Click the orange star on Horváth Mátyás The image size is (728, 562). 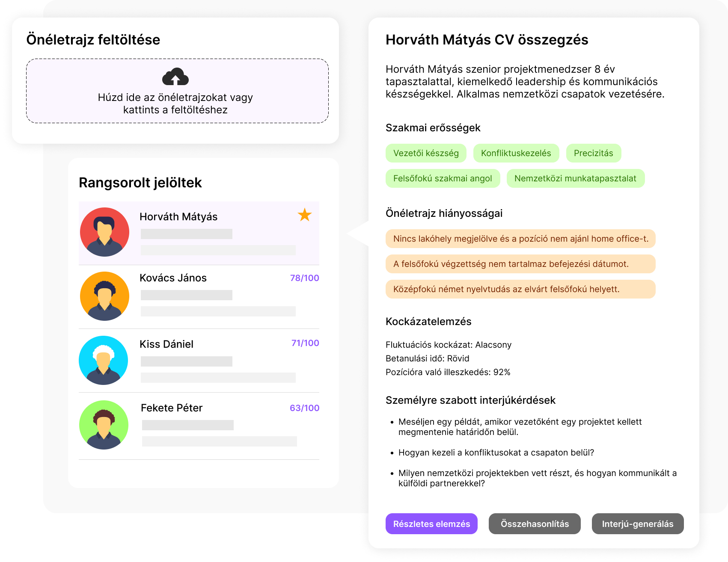(x=305, y=215)
